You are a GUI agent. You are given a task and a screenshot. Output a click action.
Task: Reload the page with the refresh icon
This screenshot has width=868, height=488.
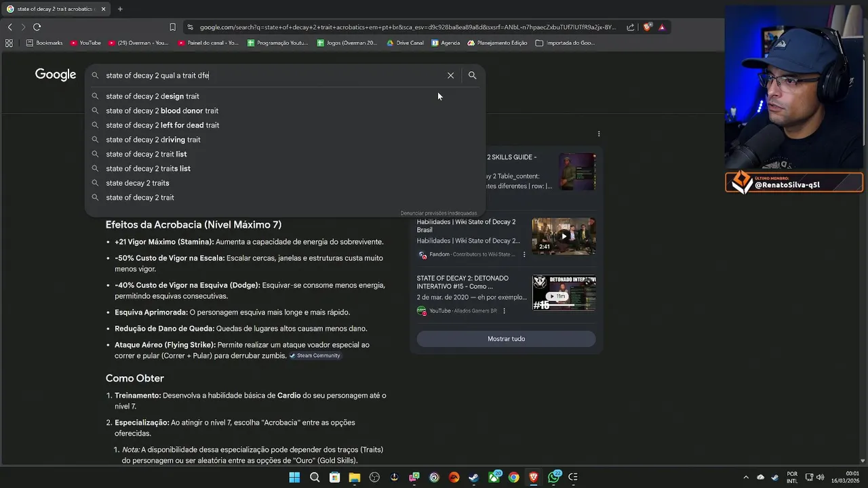(37, 27)
